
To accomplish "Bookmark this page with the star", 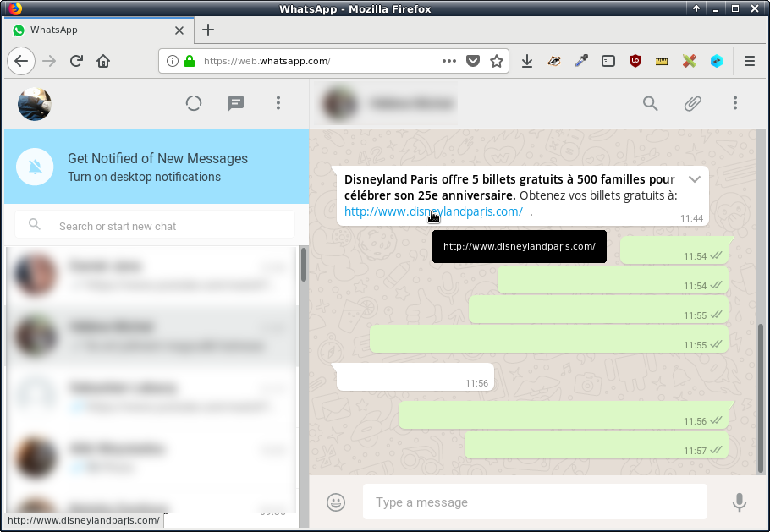I will (x=497, y=61).
